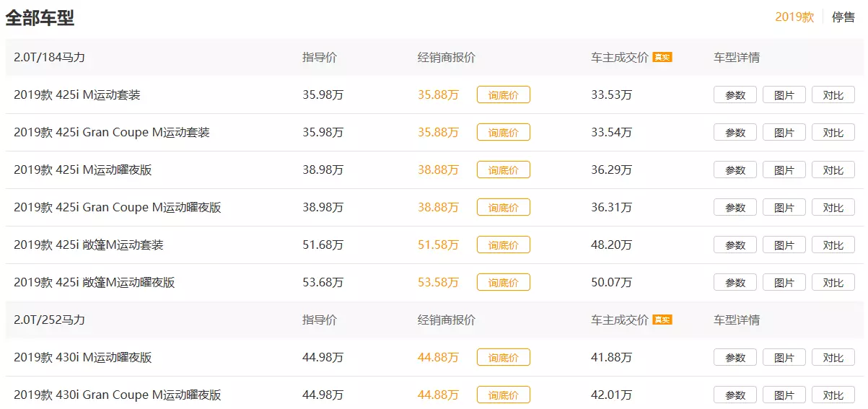This screenshot has width=868, height=409.
Task: Click 询底价 for 430i M运动曜夜版
Action: pyautogui.click(x=503, y=358)
